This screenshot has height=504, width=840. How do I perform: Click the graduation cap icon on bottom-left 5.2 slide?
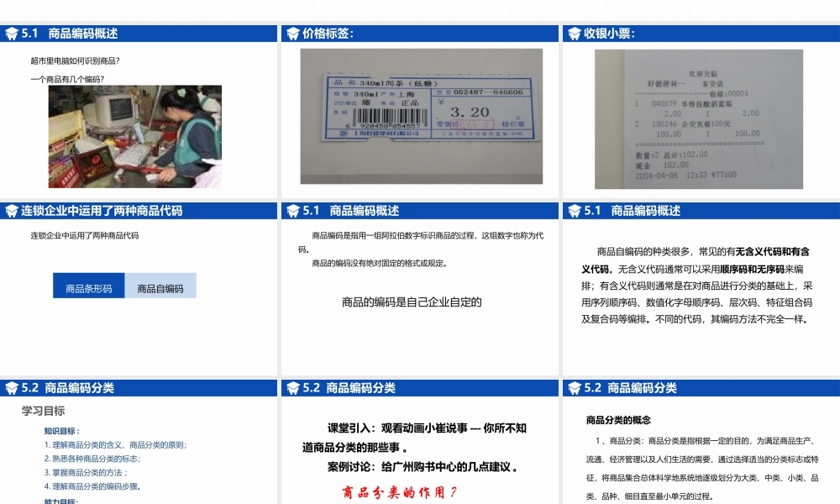point(10,388)
